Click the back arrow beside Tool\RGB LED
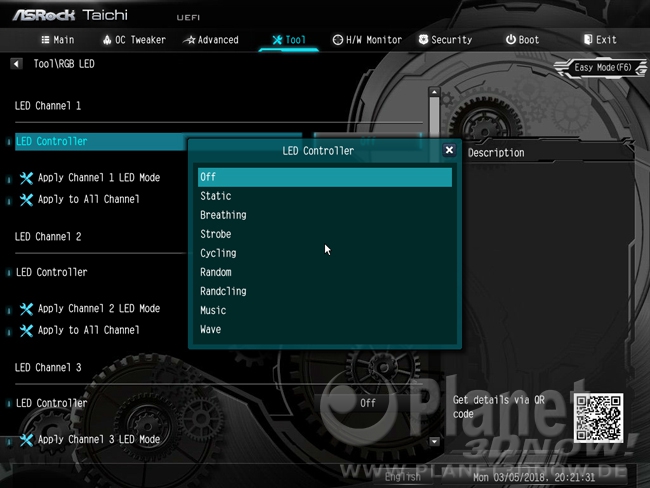 [16, 64]
